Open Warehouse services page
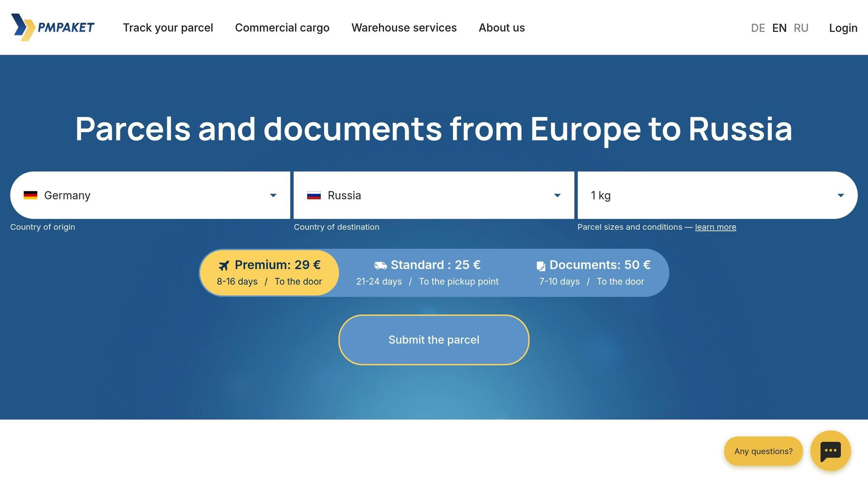 point(404,28)
